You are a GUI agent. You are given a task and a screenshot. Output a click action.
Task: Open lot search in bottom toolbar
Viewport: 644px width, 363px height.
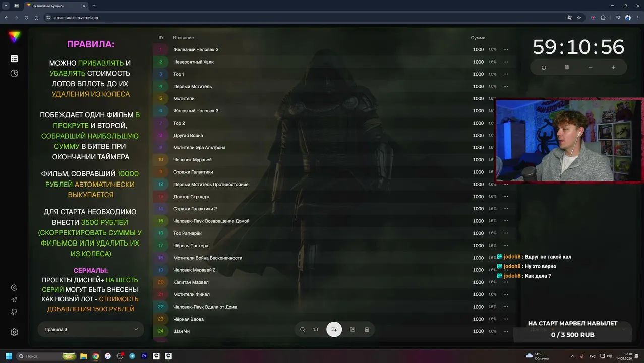tap(303, 329)
